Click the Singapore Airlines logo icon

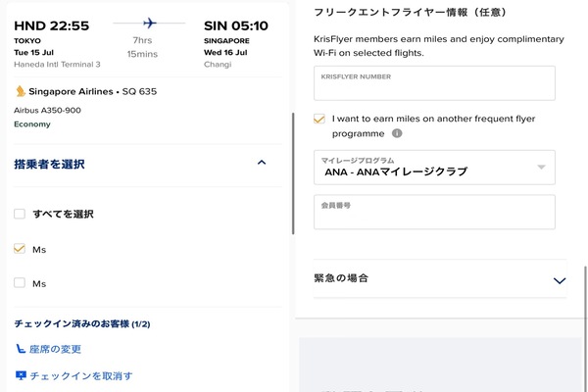pyautogui.click(x=21, y=91)
